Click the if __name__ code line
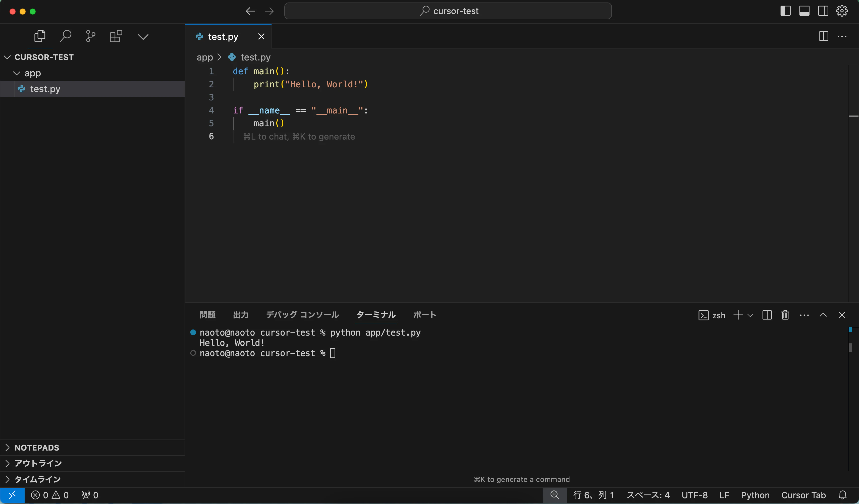Image resolution: width=859 pixels, height=504 pixels. 300,110
